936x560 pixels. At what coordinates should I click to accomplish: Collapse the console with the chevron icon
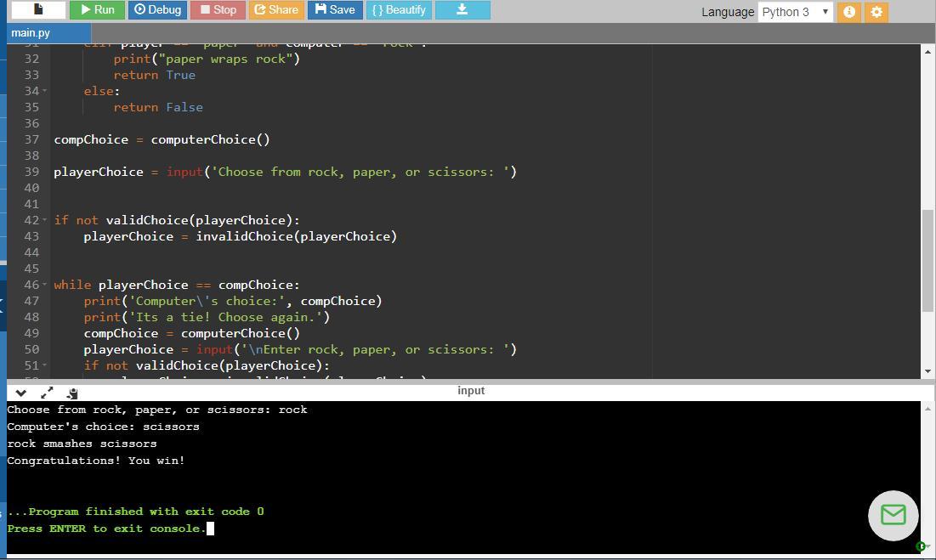[x=21, y=393]
